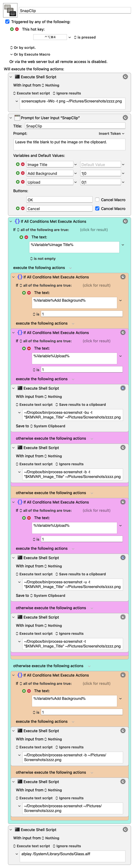Screen dimensions: 134x868
Task: Collapse the Prompt for User Input action
Action: tap(11, 118)
